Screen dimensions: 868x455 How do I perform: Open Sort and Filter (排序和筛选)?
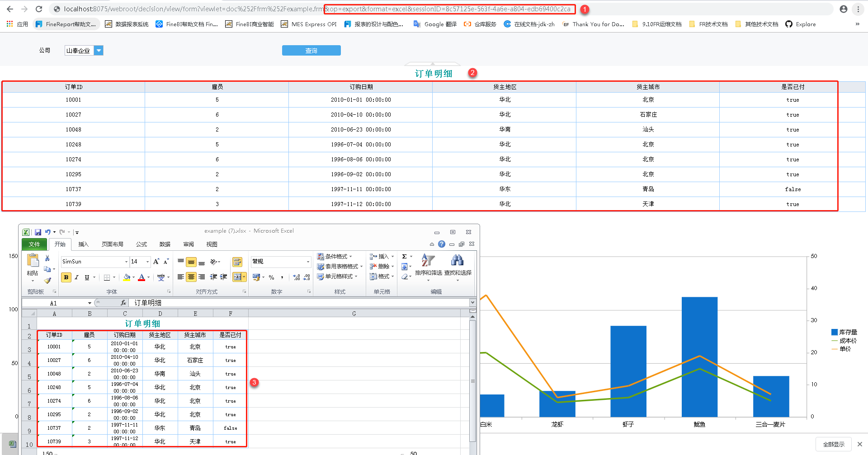(x=429, y=267)
